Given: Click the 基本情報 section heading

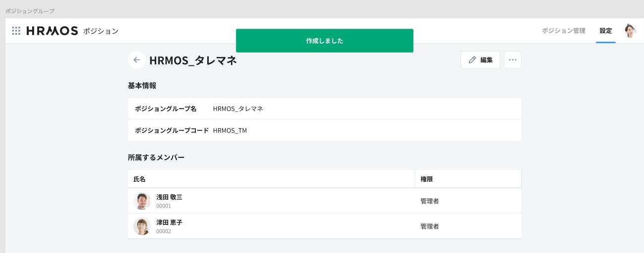Looking at the screenshot, I should tap(142, 86).
